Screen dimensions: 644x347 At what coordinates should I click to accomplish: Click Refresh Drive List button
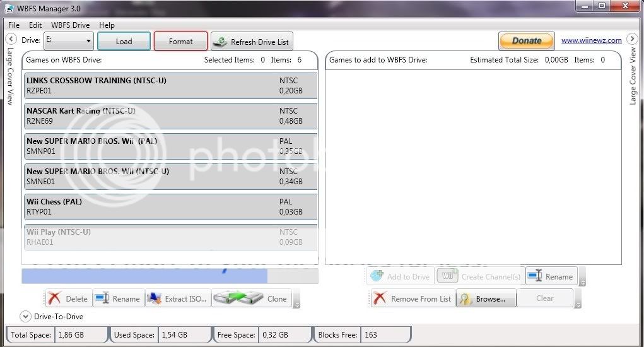252,42
